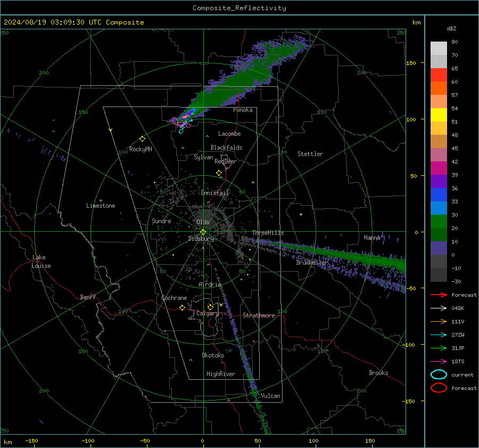Click the Lacombe city label

[x=229, y=134]
